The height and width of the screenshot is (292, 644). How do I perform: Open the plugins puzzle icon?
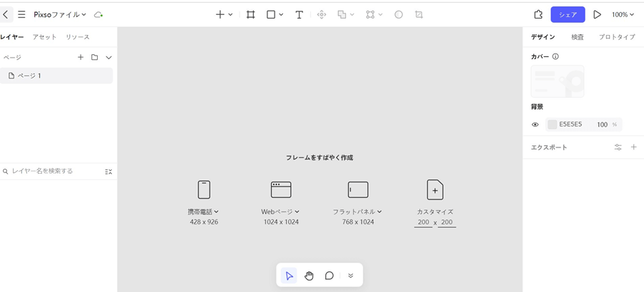[x=538, y=15]
